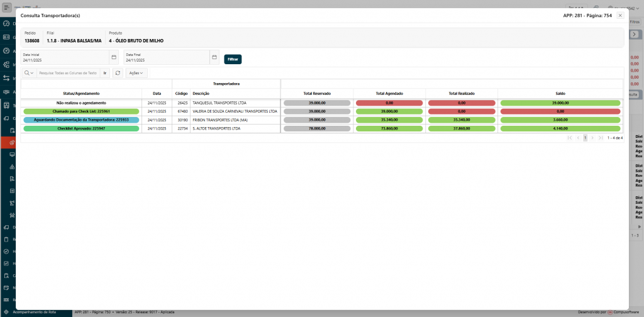
Task: Click the Total Realizado column header
Action: 462,94
